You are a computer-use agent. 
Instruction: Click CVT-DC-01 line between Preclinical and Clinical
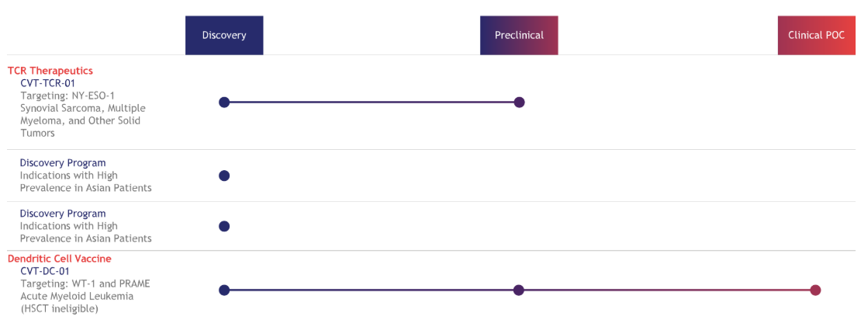[x=667, y=290]
